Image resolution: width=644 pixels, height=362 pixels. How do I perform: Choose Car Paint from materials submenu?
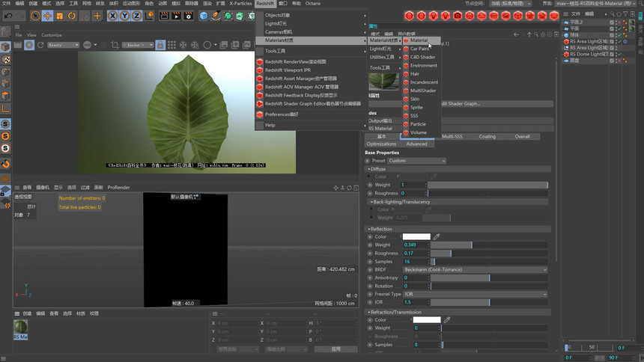(420, 49)
